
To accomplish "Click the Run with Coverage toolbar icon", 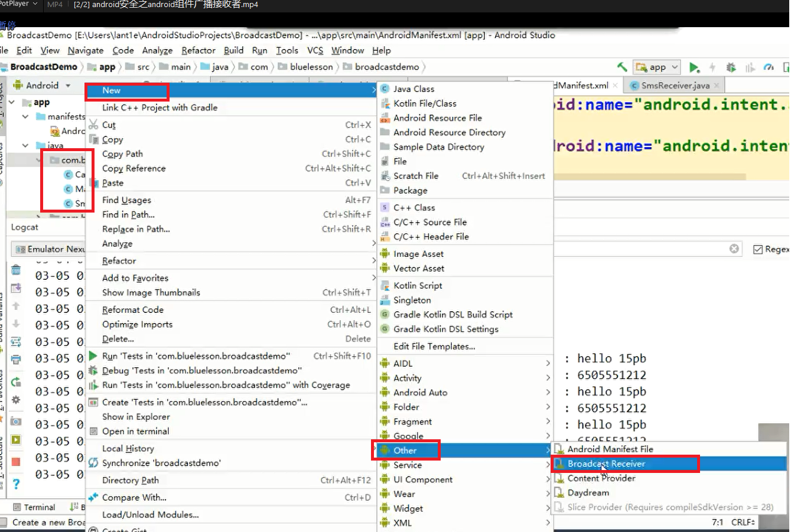I will [750, 67].
